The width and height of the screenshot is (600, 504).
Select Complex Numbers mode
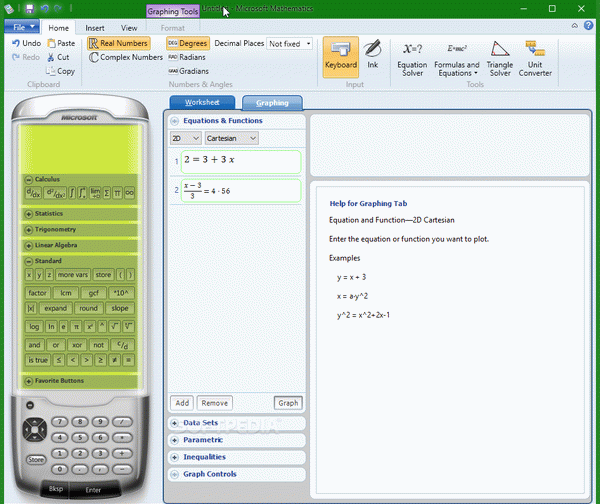click(126, 57)
